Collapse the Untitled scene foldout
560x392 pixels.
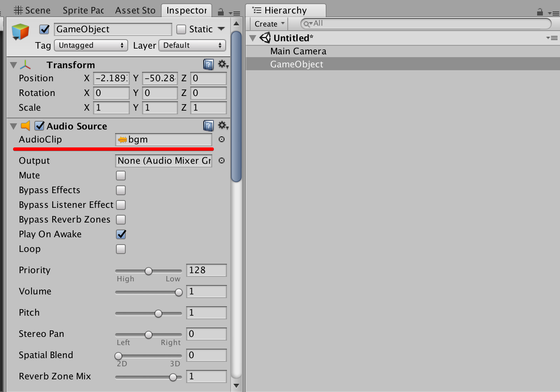click(253, 38)
